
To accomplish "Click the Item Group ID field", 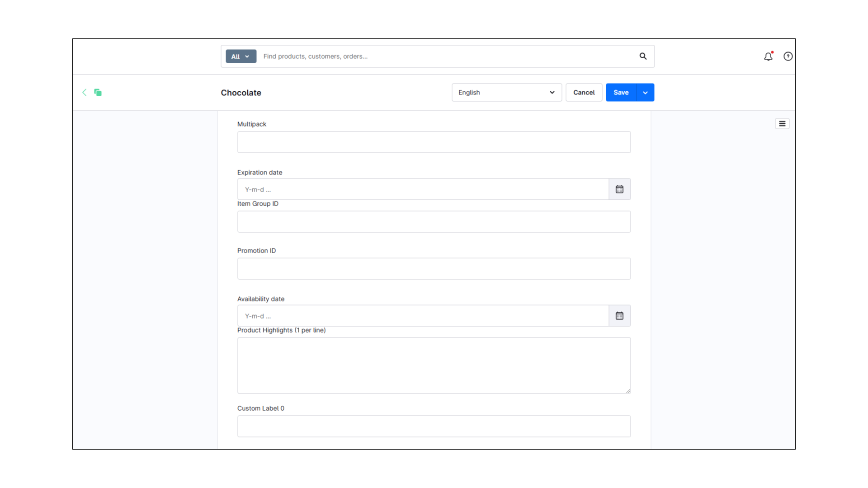I will (x=434, y=221).
